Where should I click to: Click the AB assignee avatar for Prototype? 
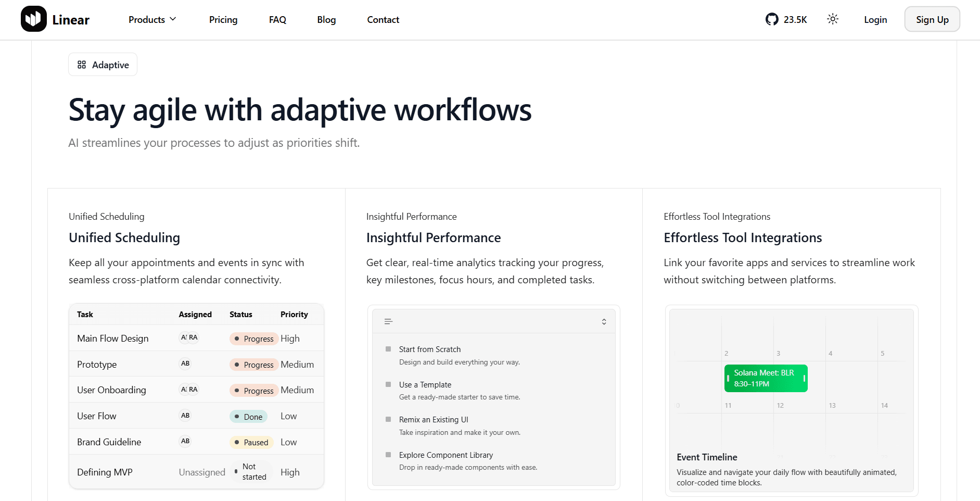185,364
